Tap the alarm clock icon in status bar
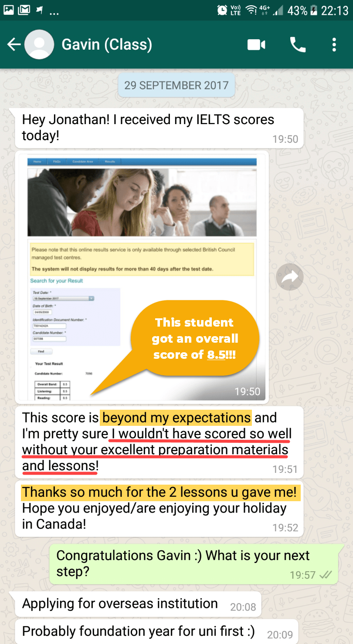353x644 pixels. [x=222, y=10]
